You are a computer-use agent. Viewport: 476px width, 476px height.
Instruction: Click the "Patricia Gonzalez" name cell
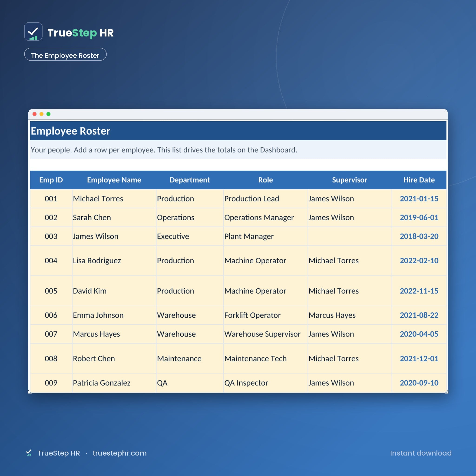tap(114, 383)
